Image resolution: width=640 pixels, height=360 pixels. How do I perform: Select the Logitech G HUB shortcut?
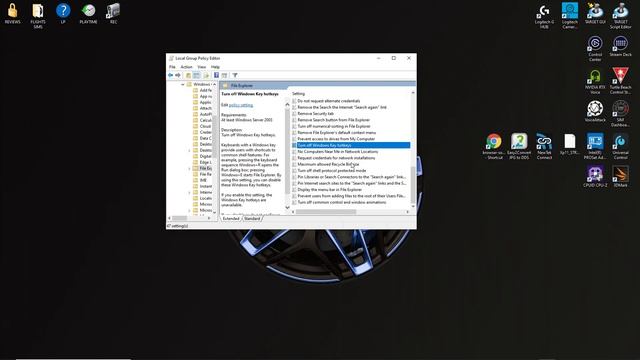[544, 16]
